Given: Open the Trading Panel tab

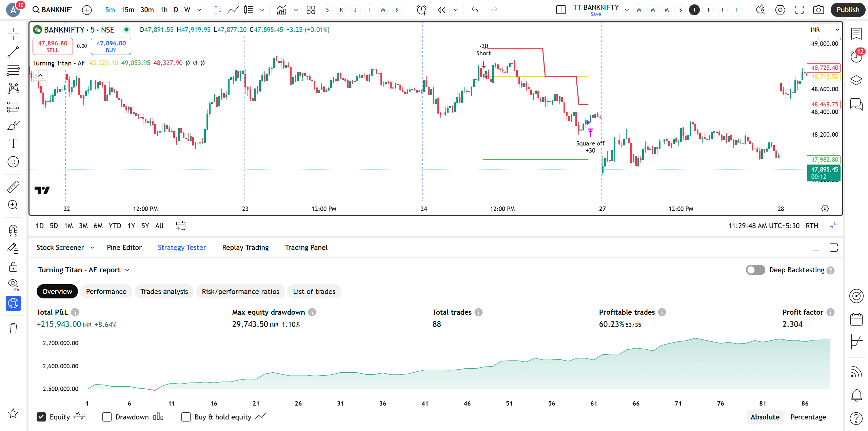Looking at the screenshot, I should (306, 248).
